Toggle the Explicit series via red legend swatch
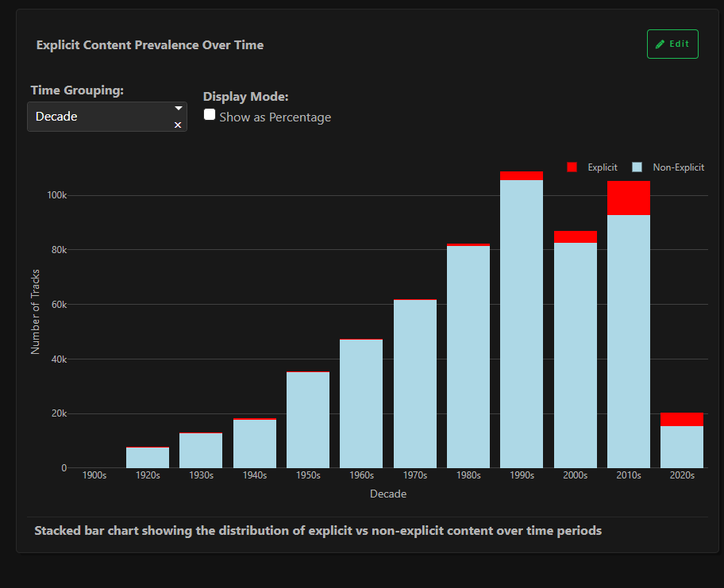The width and height of the screenshot is (724, 588). point(572,167)
